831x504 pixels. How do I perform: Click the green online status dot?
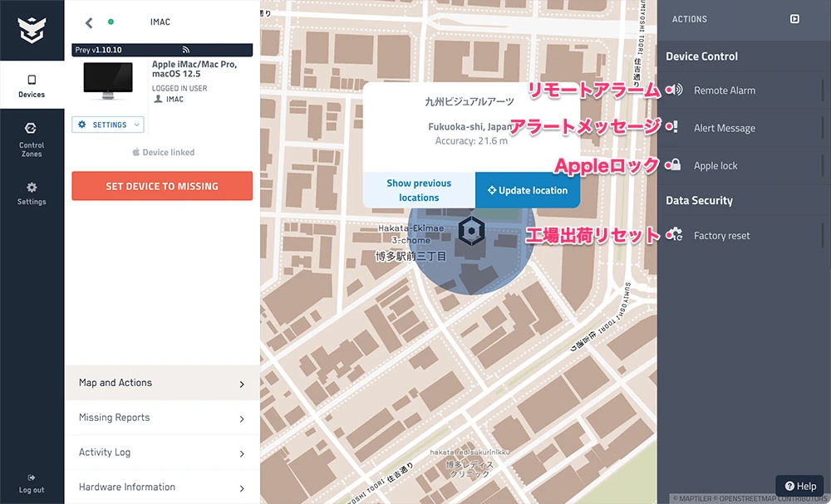pyautogui.click(x=111, y=22)
